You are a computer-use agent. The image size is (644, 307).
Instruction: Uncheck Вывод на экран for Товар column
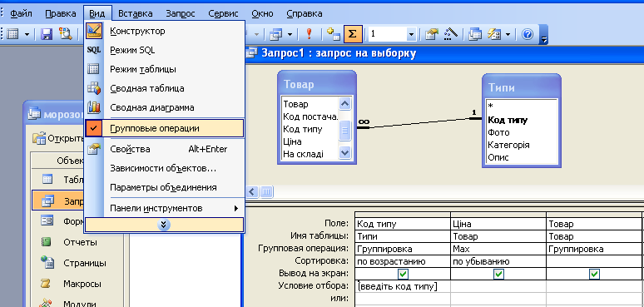coord(594,274)
